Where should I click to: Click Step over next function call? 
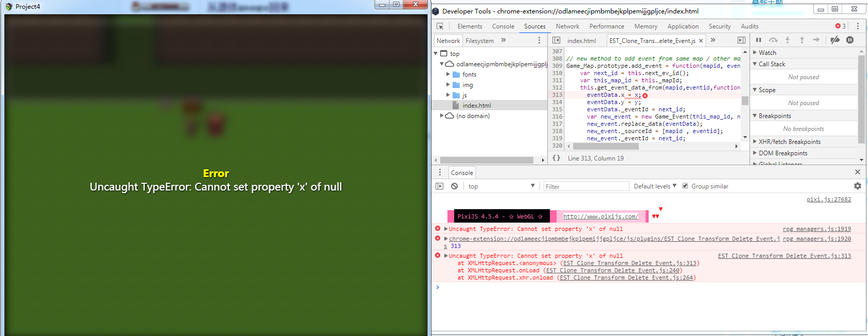[x=773, y=40]
